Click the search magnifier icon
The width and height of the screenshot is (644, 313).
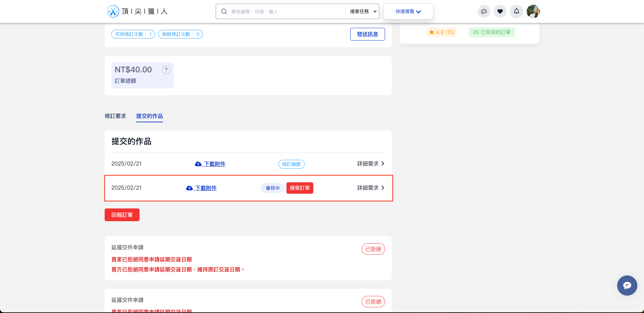coord(224,11)
